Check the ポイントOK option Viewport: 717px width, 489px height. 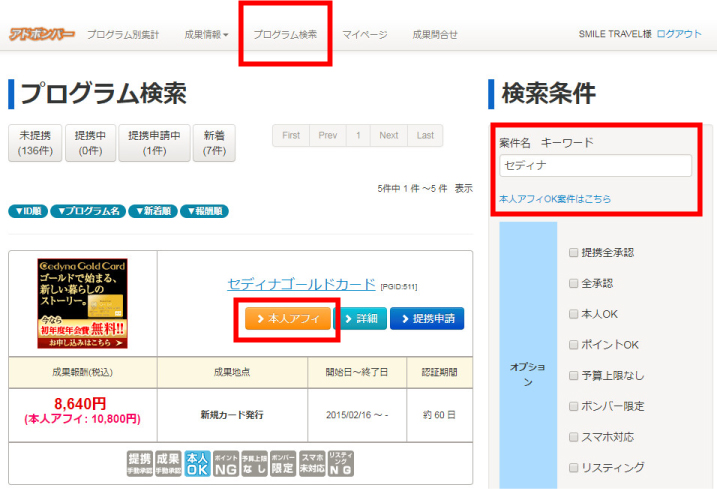573,344
